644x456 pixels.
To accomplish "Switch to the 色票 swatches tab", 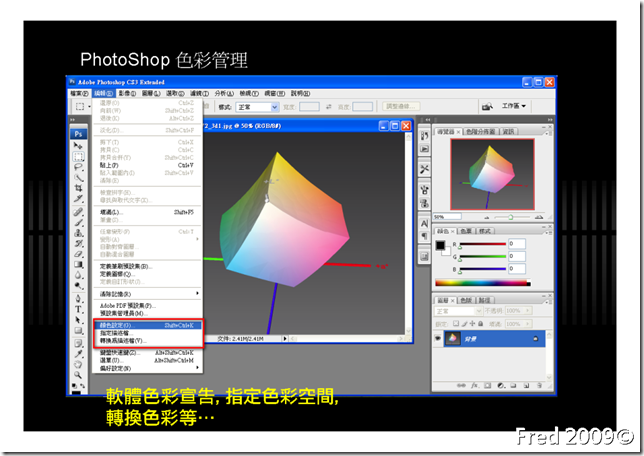I will click(465, 231).
